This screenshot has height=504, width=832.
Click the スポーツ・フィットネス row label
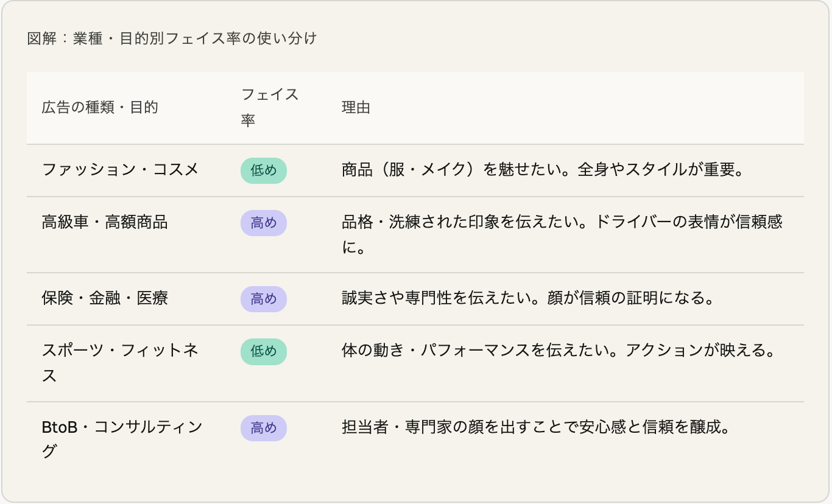click(x=121, y=363)
